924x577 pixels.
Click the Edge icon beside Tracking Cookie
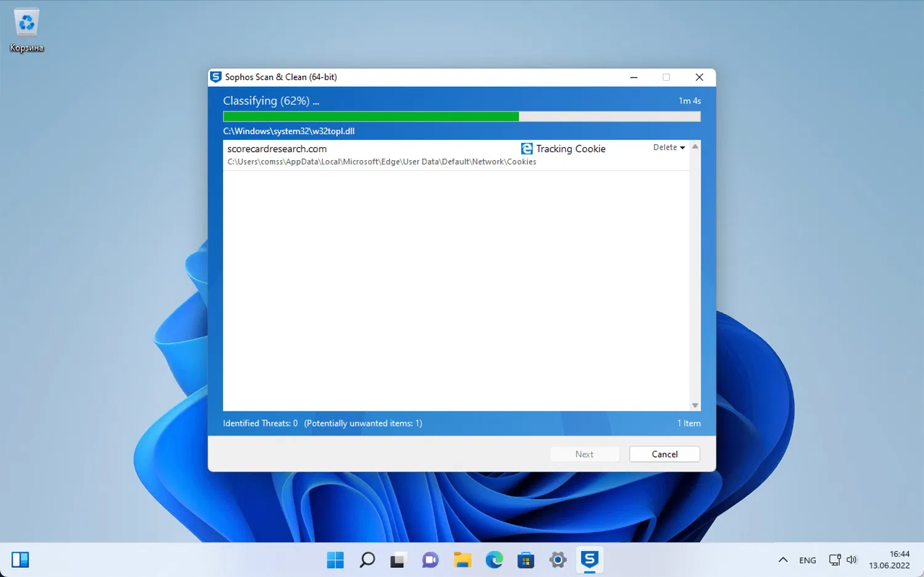(527, 148)
